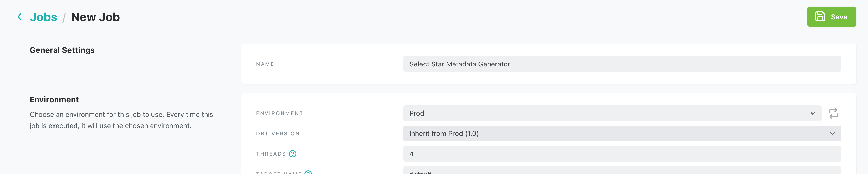The width and height of the screenshot is (868, 174).
Task: Expand the dbt Version dropdown chevron
Action: click(832, 134)
